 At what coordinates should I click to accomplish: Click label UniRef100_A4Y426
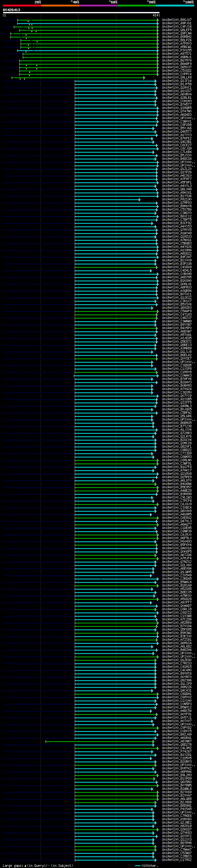pos(177,247)
